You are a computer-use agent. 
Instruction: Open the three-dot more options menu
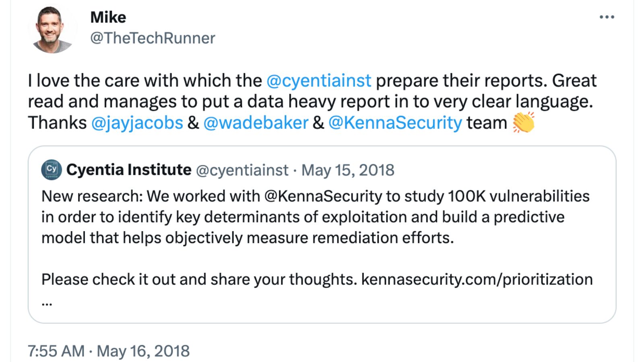[x=607, y=17]
